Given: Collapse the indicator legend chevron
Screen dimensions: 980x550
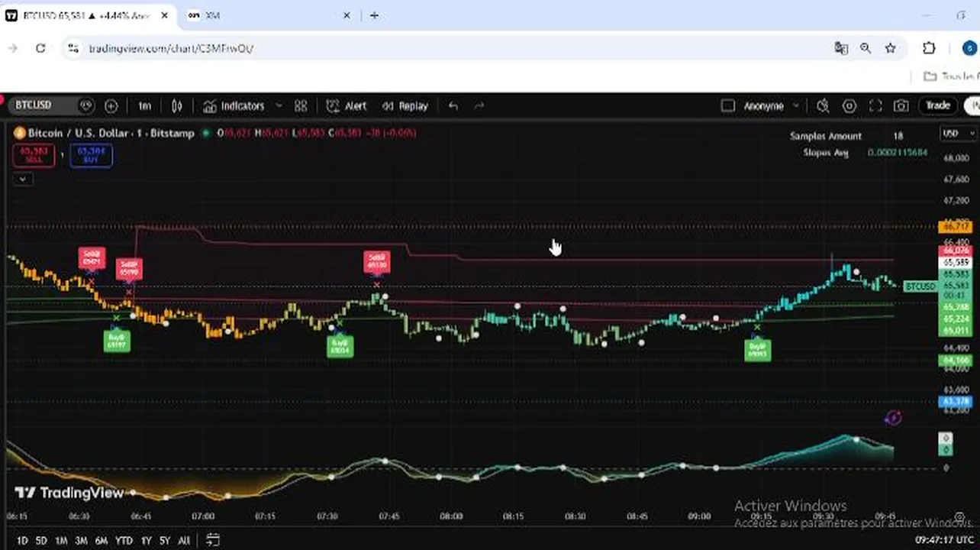Looking at the screenshot, I should pos(23,179).
